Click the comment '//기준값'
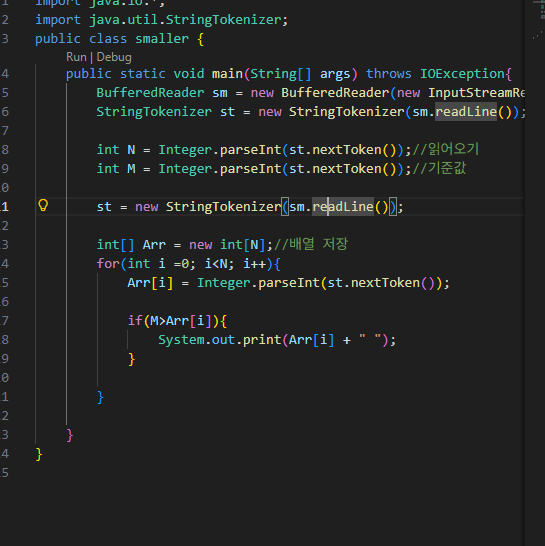The height and width of the screenshot is (546, 545). click(x=439, y=169)
